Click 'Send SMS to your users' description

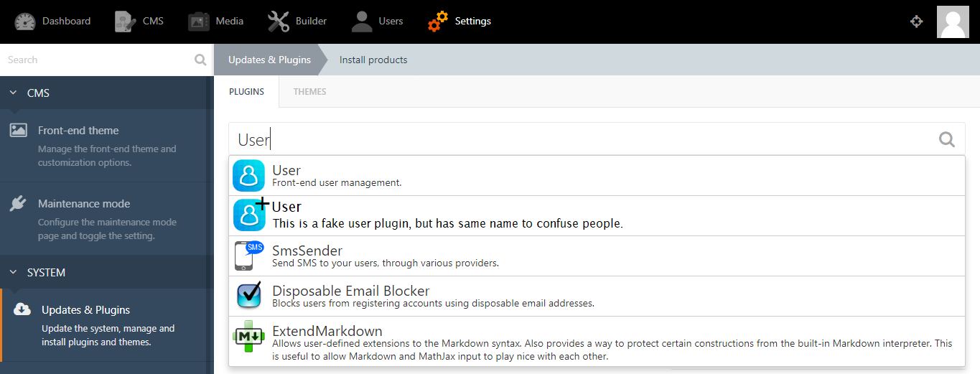coord(386,263)
